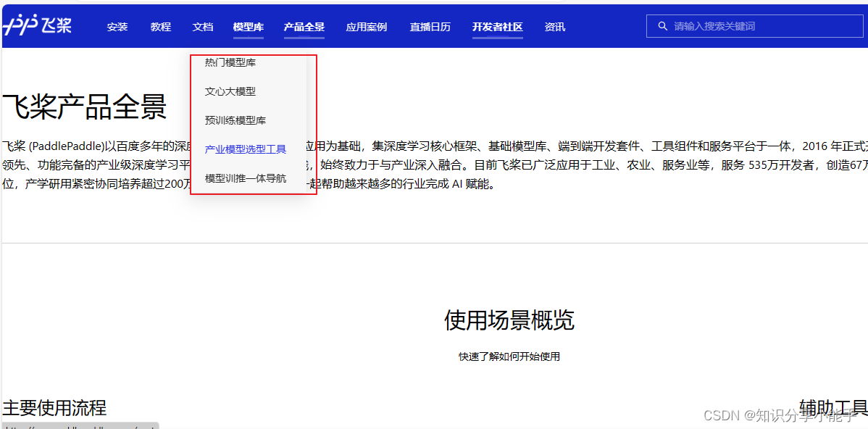Expand the 开发者社区 nav menu

[498, 27]
